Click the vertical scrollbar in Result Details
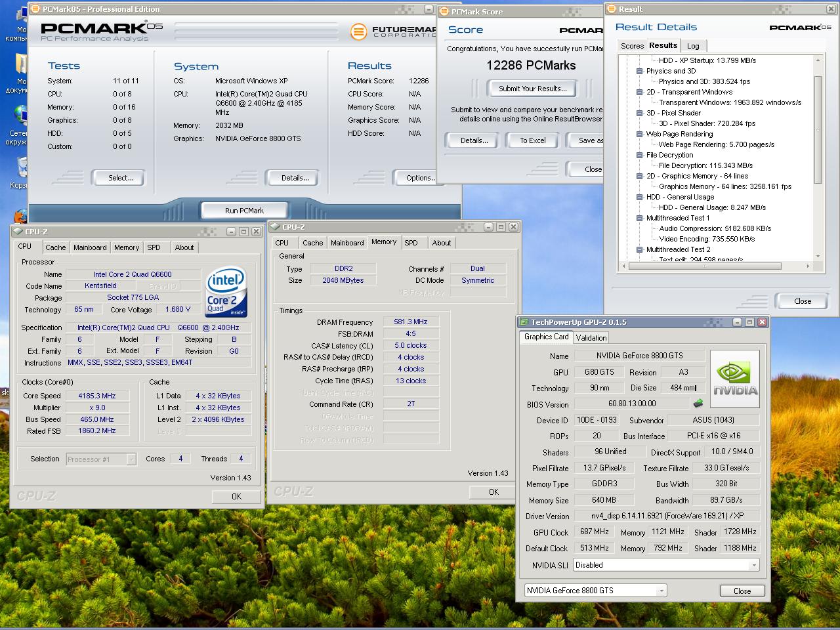This screenshot has width=840, height=630. (x=818, y=130)
